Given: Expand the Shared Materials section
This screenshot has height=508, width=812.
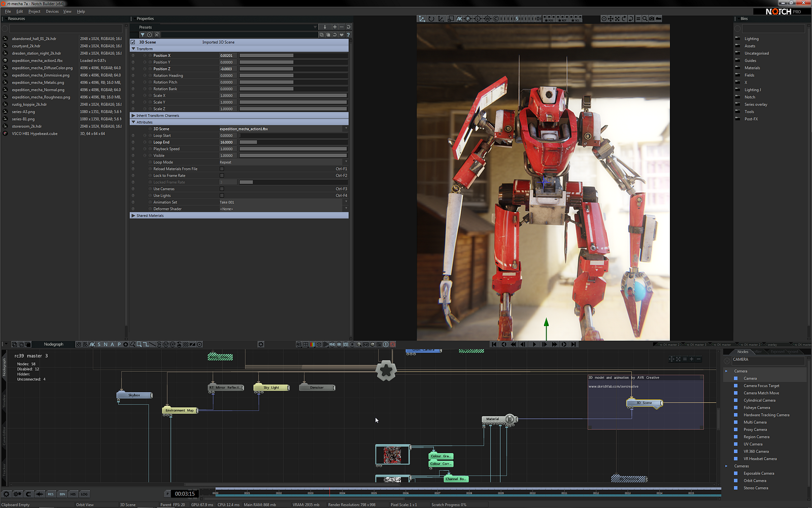Looking at the screenshot, I should click(133, 216).
